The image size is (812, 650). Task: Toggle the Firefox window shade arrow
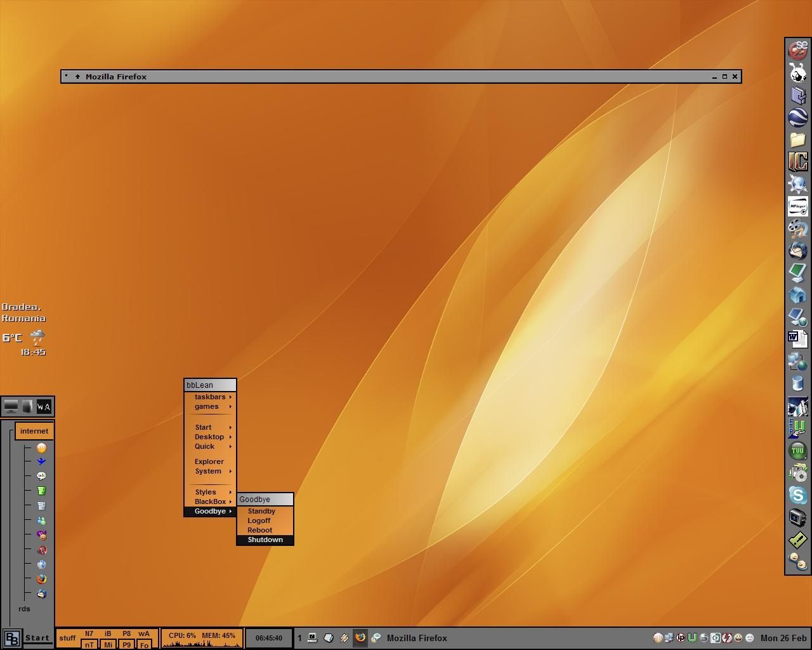[77, 76]
